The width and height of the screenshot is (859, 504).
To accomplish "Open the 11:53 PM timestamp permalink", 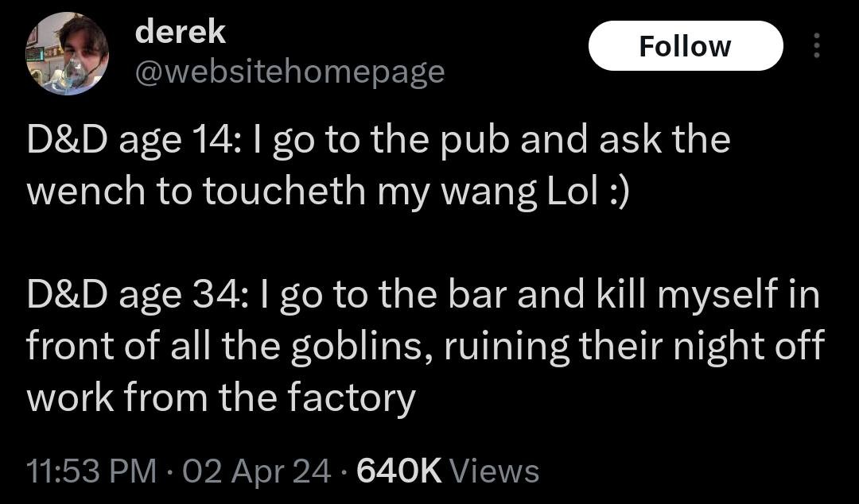I will 91,471.
